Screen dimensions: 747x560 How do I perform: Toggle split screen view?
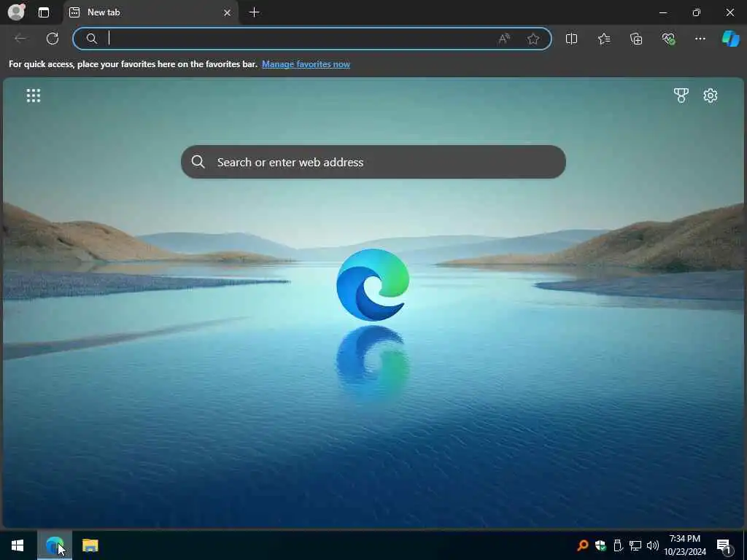click(x=571, y=39)
